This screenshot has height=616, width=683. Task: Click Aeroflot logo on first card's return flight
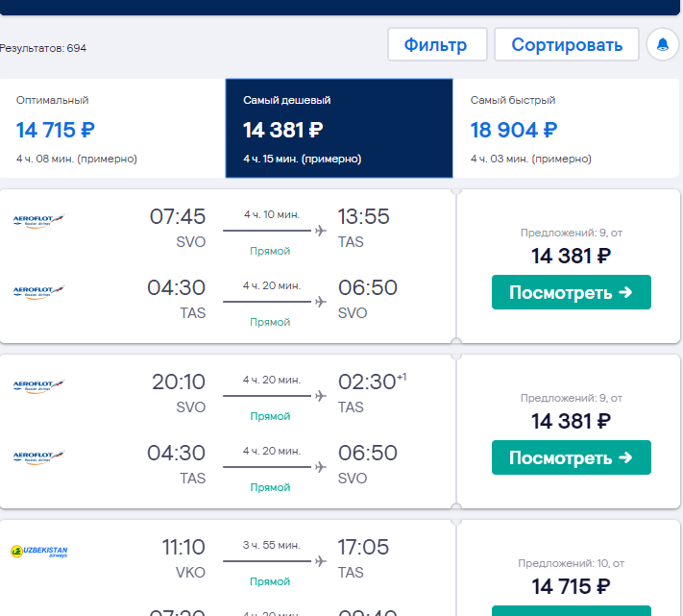[x=38, y=290]
